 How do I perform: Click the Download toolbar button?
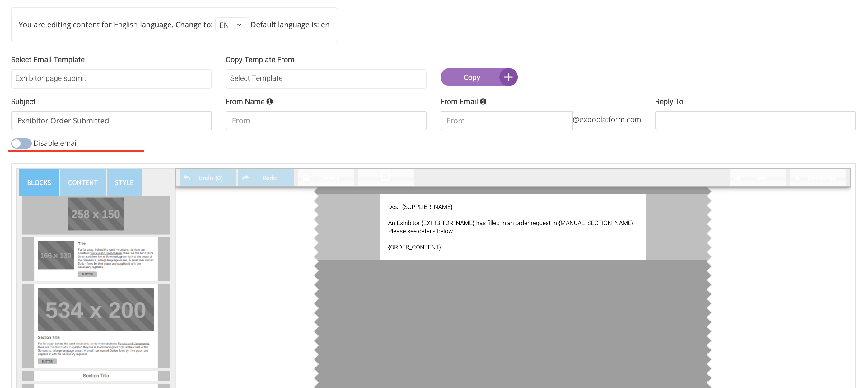click(x=818, y=178)
